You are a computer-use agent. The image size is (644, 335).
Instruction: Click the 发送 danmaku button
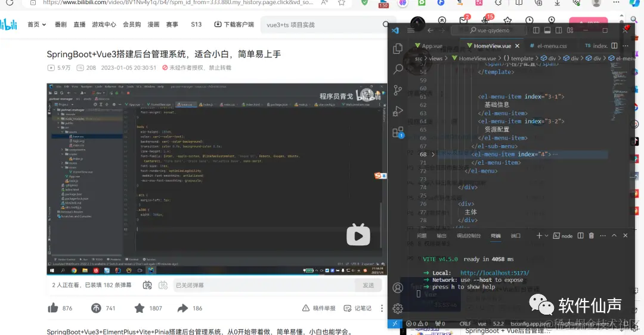tap(369, 285)
